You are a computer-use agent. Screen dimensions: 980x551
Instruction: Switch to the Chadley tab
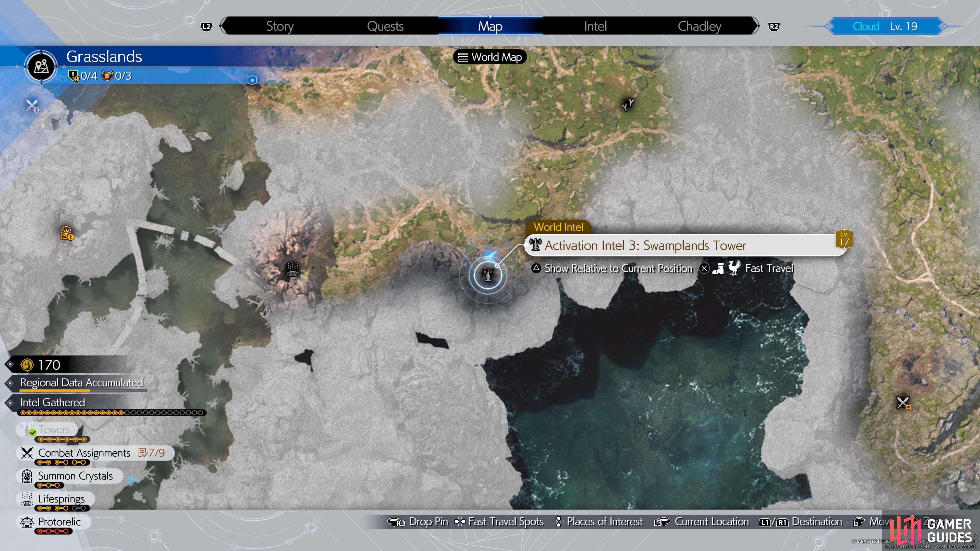[x=699, y=26]
